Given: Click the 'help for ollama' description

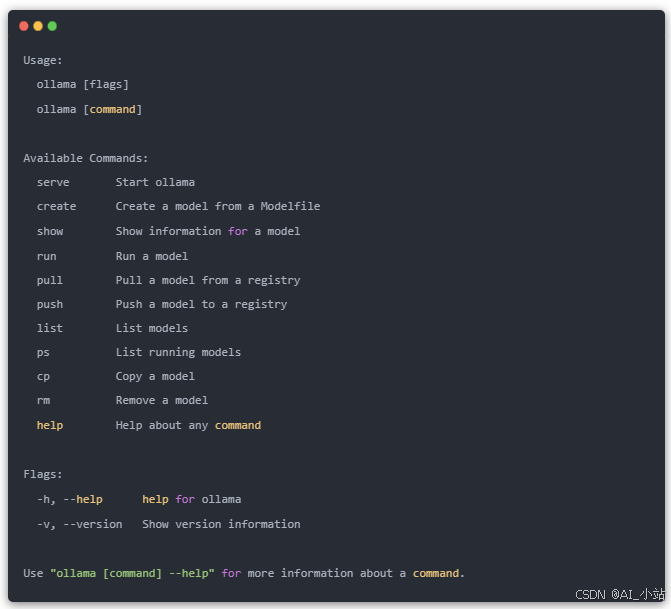Looking at the screenshot, I should [x=191, y=499].
